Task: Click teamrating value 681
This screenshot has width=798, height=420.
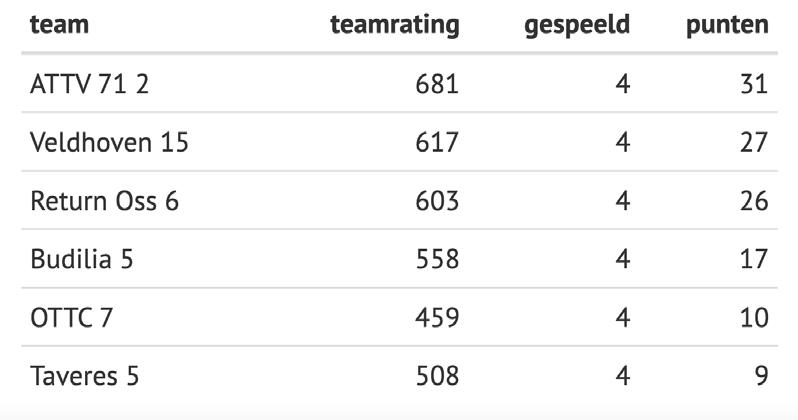Action: 437,84
